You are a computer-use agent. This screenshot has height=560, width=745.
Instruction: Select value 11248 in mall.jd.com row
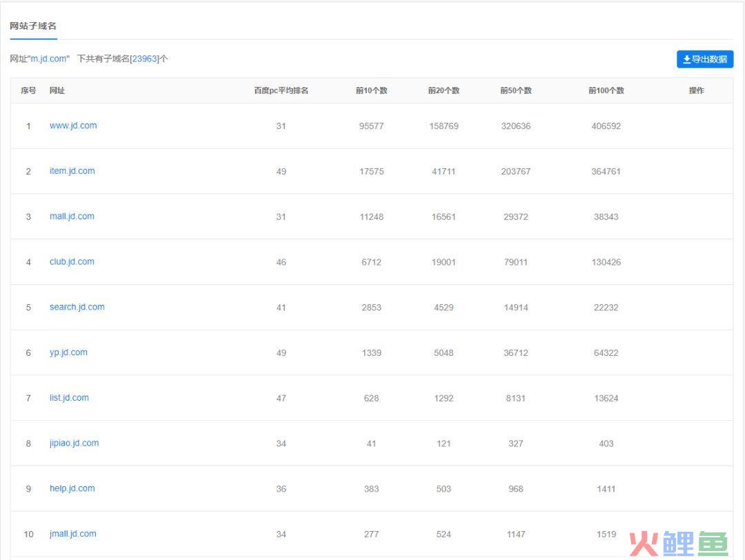coord(372,217)
